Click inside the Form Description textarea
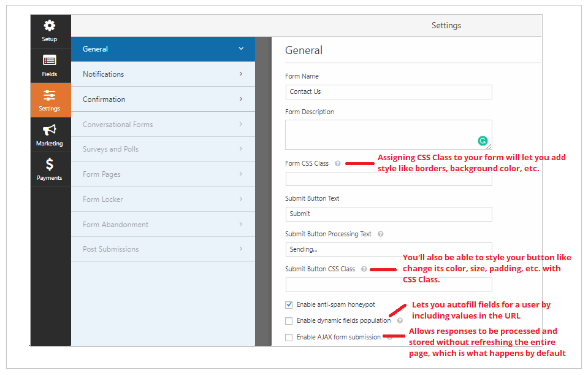 click(389, 135)
